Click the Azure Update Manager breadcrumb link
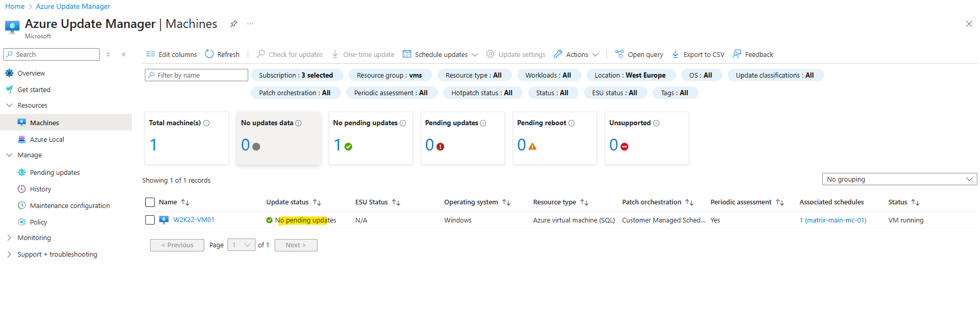This screenshot has width=980, height=312. pyautogui.click(x=73, y=6)
